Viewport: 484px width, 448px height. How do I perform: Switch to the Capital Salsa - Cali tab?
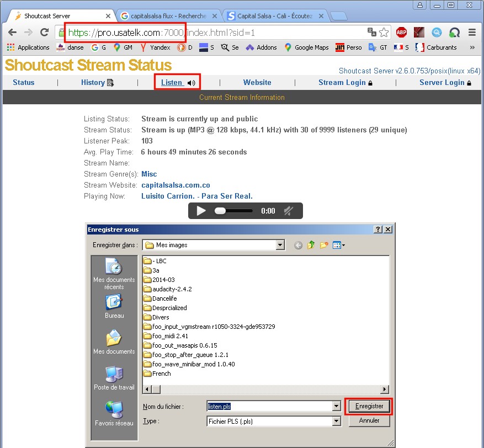(275, 16)
